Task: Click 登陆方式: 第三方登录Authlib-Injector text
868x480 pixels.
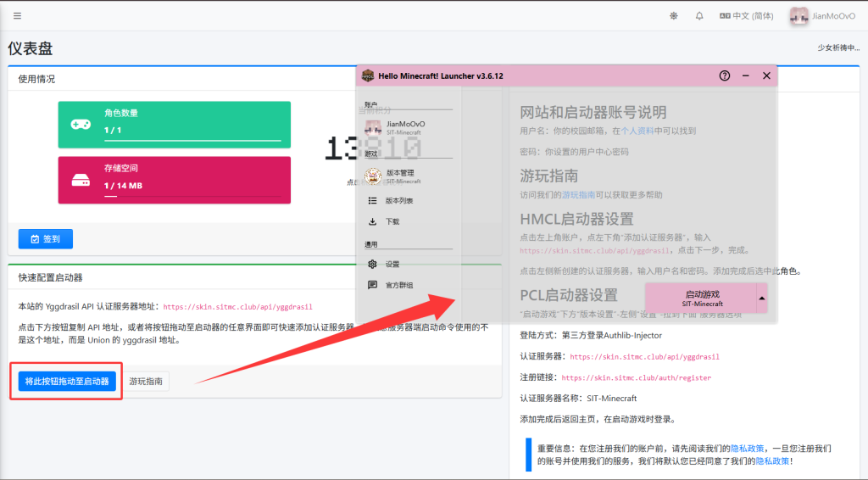Action: pyautogui.click(x=591, y=336)
